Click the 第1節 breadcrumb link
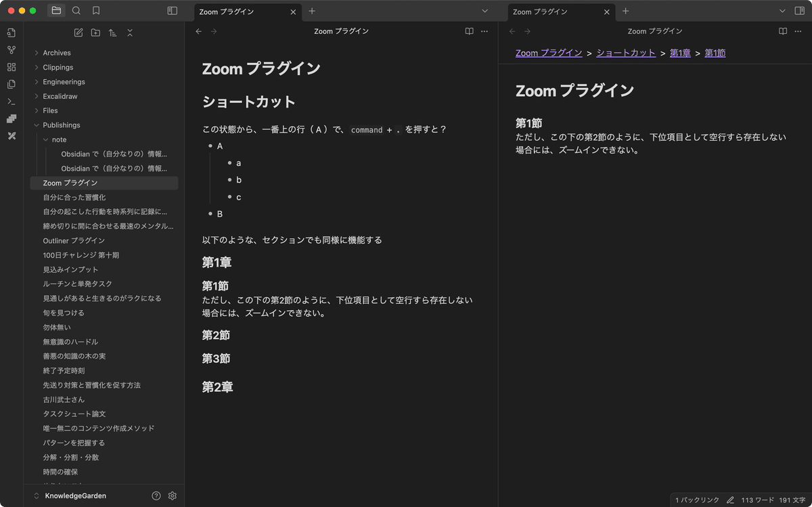Viewport: 812px width, 507px height. click(x=715, y=53)
